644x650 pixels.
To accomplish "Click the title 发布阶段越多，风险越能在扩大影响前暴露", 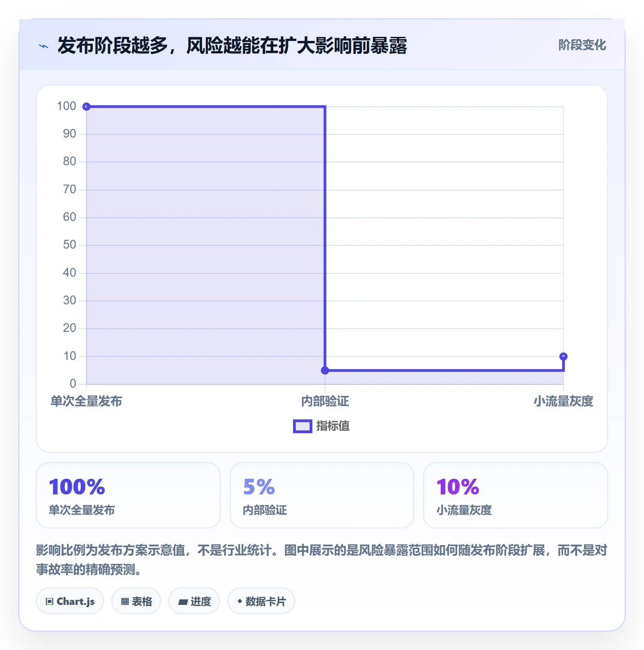I will click(232, 46).
